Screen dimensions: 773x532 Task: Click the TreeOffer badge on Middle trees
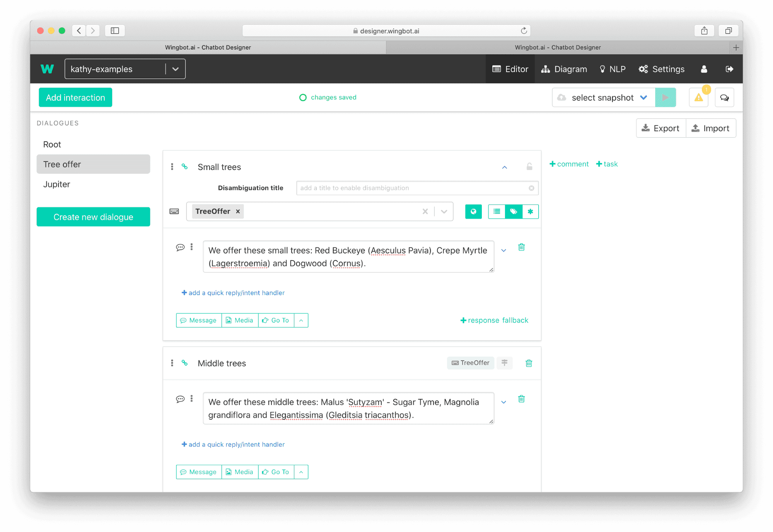pos(471,363)
